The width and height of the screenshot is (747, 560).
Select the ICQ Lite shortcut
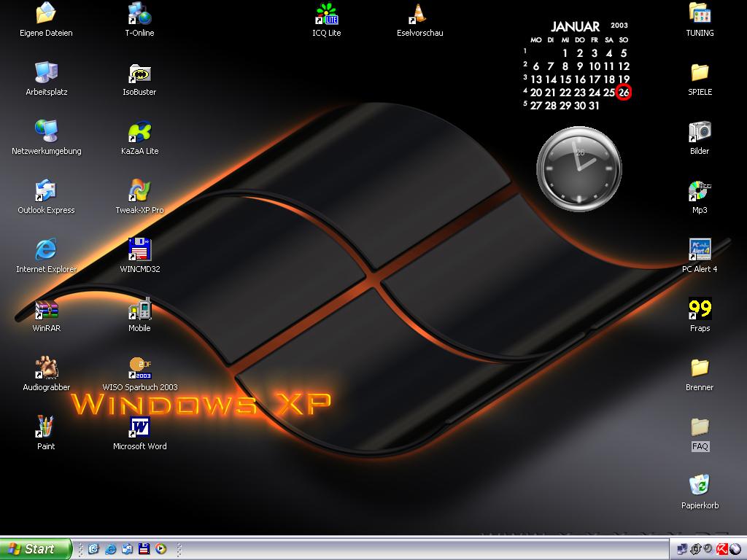tap(326, 13)
